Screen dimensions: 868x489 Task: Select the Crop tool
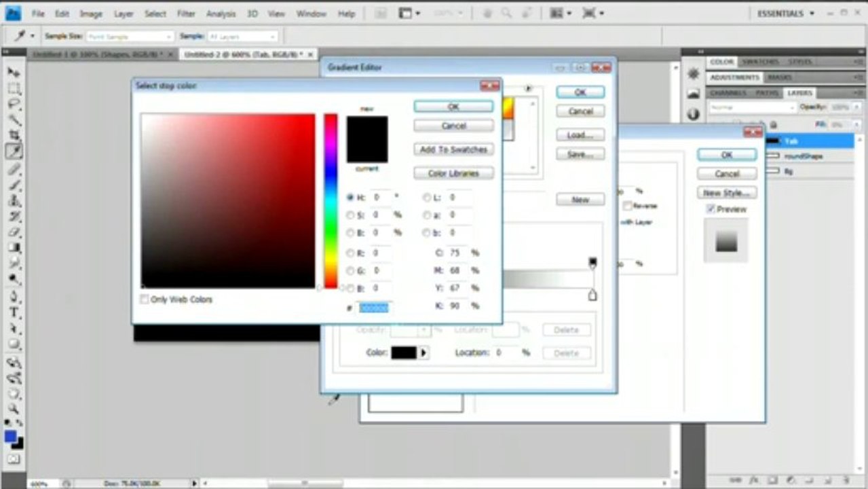14,136
